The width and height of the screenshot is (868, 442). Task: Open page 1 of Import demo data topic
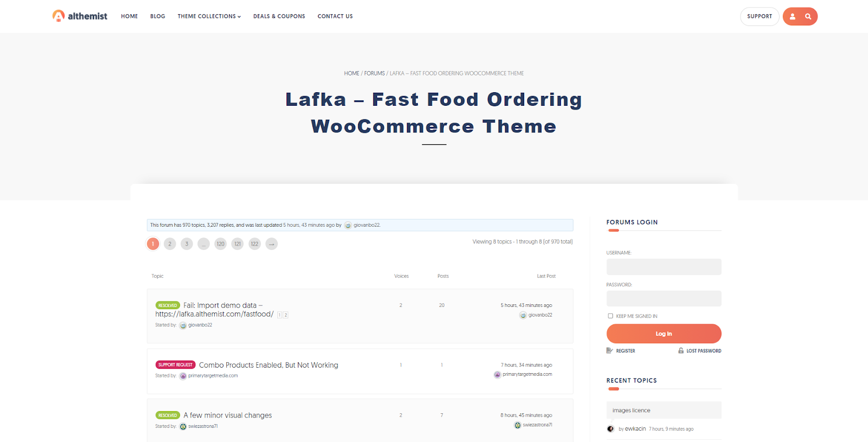click(x=280, y=315)
